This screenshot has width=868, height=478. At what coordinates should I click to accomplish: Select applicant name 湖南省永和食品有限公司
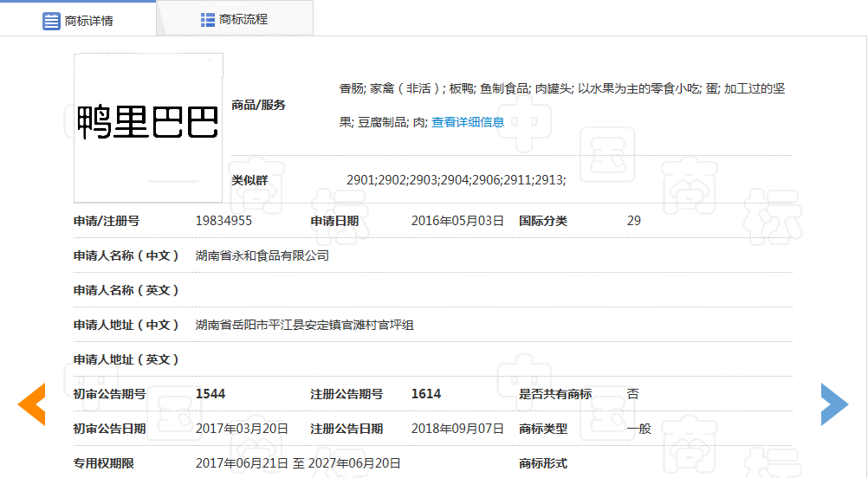coord(262,255)
